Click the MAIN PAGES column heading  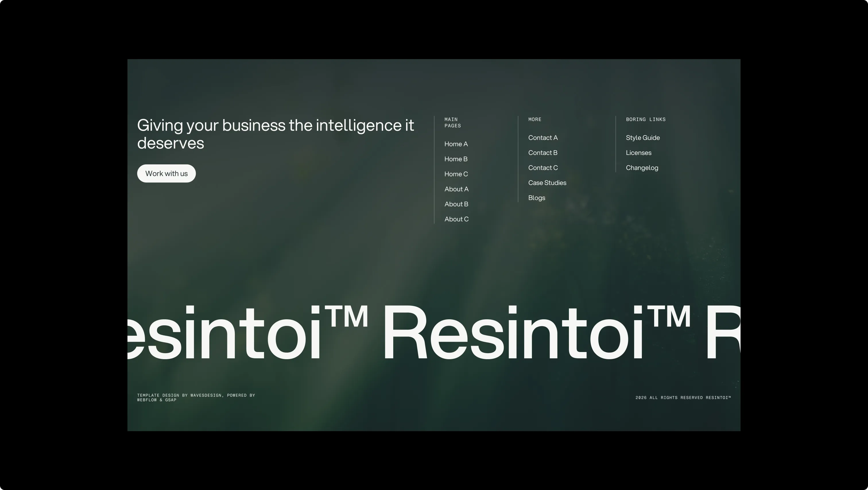point(453,122)
